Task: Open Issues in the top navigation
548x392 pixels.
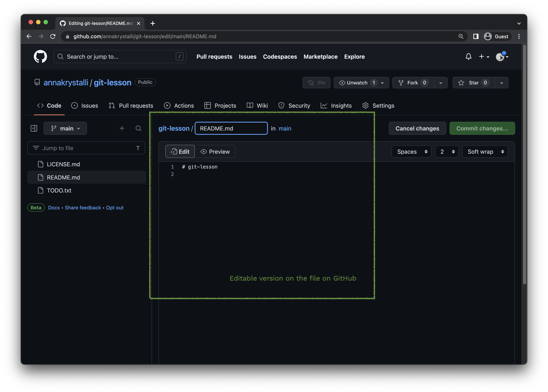Action: (248, 57)
